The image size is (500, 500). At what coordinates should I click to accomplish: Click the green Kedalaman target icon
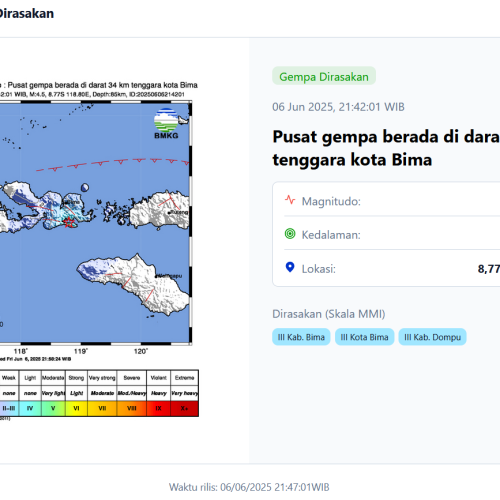(290, 234)
